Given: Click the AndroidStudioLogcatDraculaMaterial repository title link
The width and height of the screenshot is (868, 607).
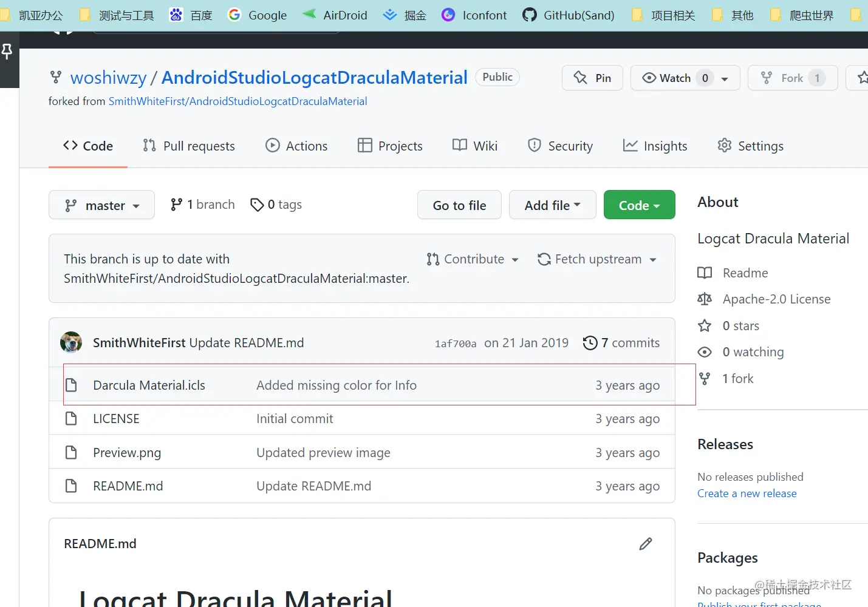Looking at the screenshot, I should (315, 78).
